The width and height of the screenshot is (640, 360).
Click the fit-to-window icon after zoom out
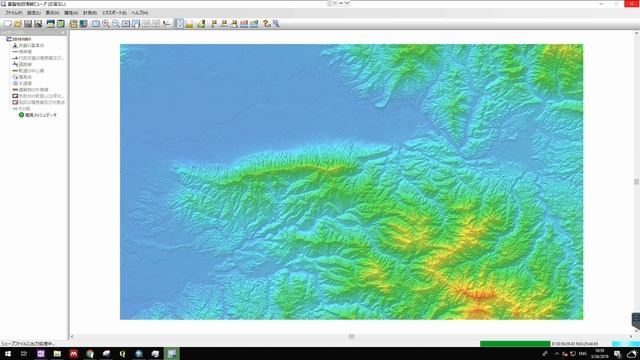[126, 24]
